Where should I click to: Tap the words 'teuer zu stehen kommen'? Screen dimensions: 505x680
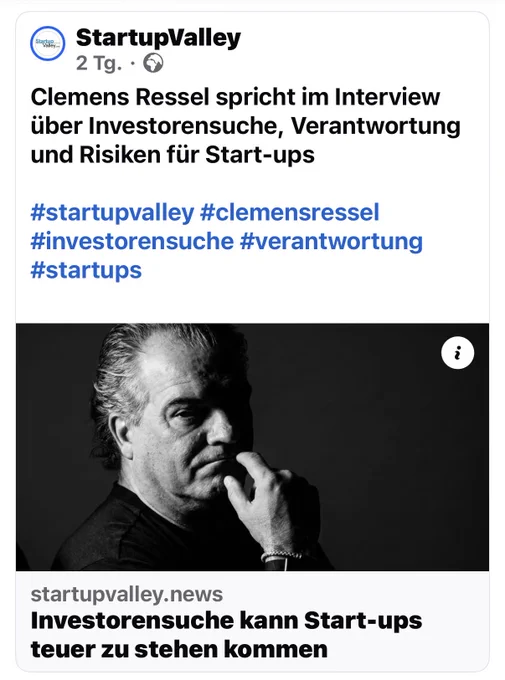tap(179, 649)
